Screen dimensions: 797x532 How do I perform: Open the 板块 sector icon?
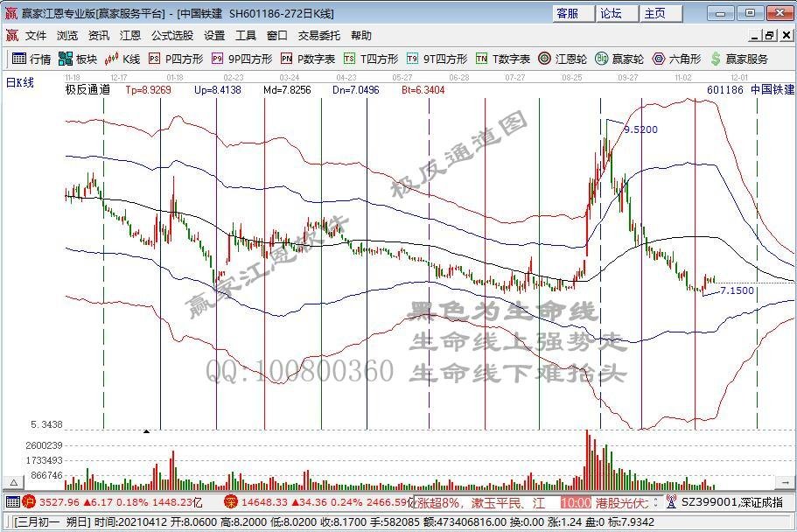click(65, 59)
